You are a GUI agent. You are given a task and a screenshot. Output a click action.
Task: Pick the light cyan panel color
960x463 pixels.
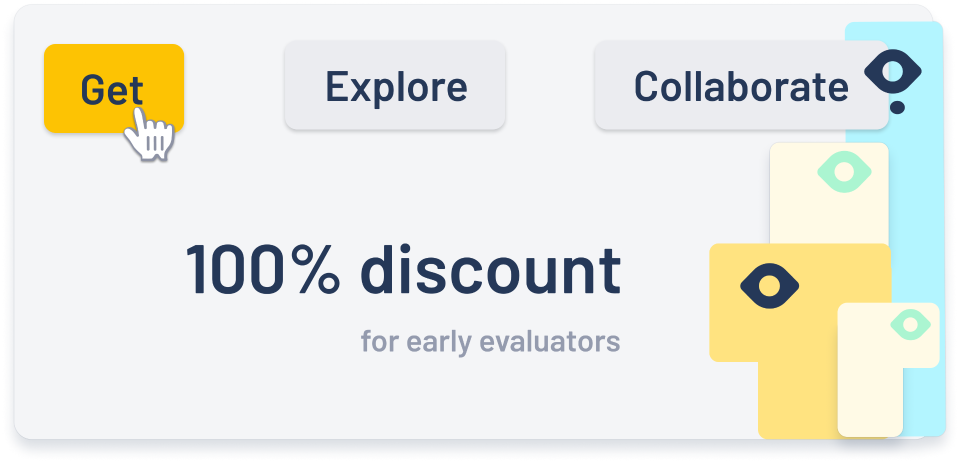click(922, 200)
